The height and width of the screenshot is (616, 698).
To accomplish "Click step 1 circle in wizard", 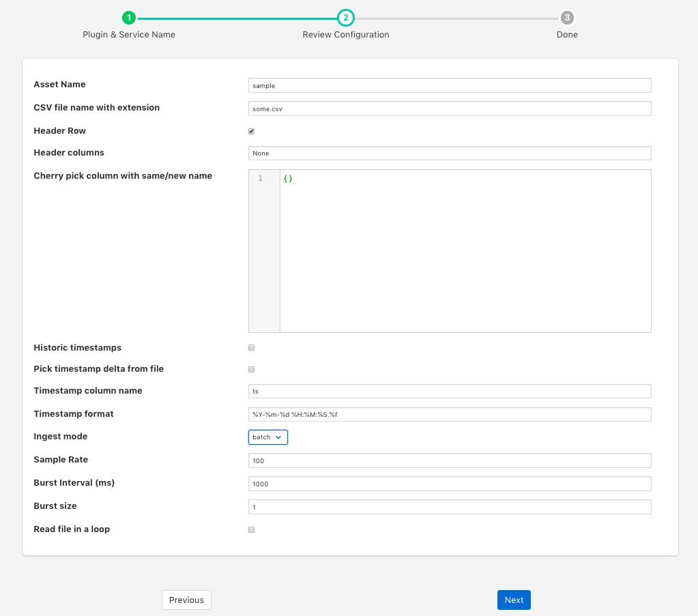I will (129, 18).
